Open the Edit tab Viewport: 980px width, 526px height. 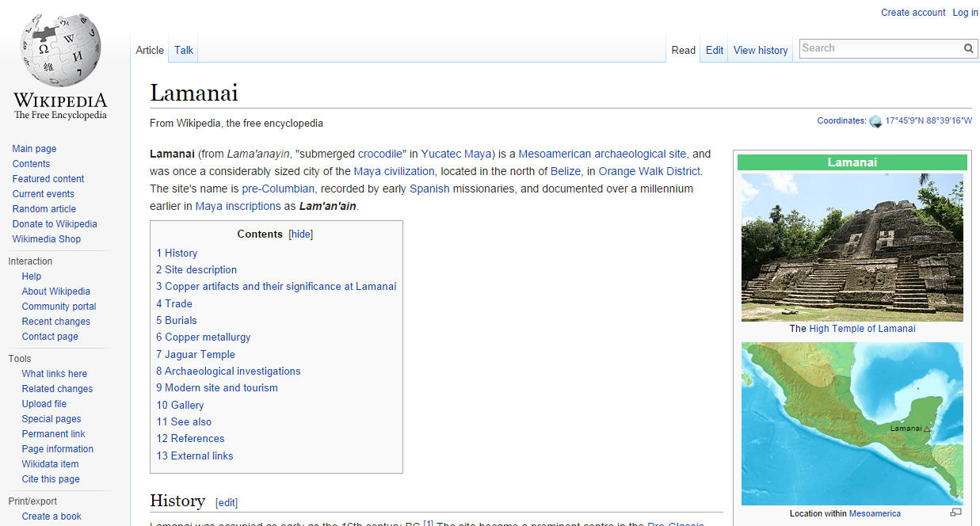(714, 50)
